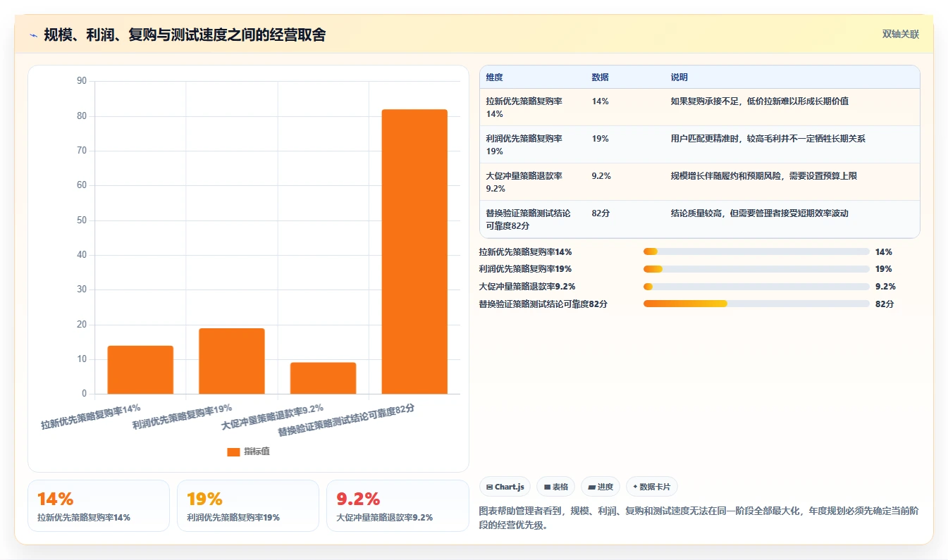Click the 82分 progress bar for 替换验证策略
The image size is (948, 560).
point(756,304)
